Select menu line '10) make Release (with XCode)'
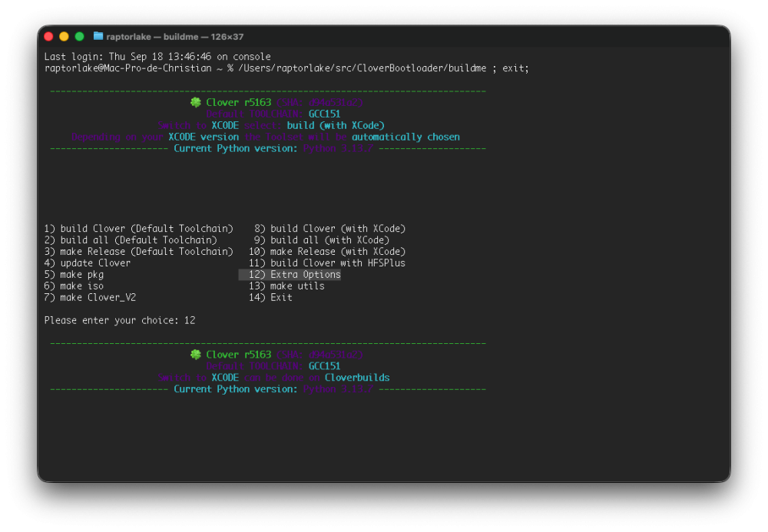This screenshot has height=532, width=768. coord(327,252)
